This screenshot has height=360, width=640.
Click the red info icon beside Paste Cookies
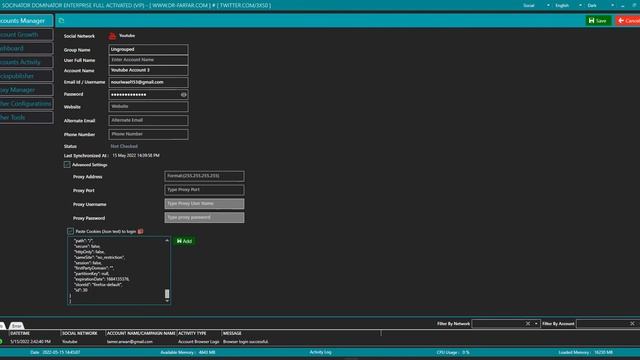pyautogui.click(x=140, y=231)
